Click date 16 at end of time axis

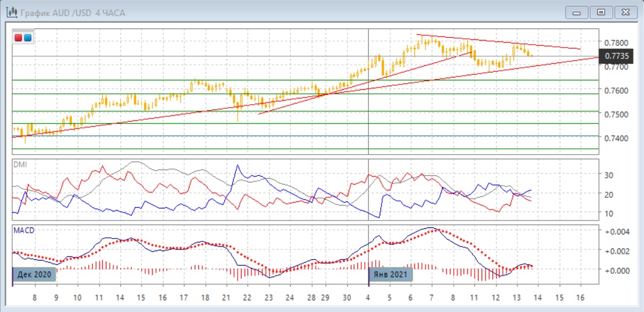tap(580, 297)
